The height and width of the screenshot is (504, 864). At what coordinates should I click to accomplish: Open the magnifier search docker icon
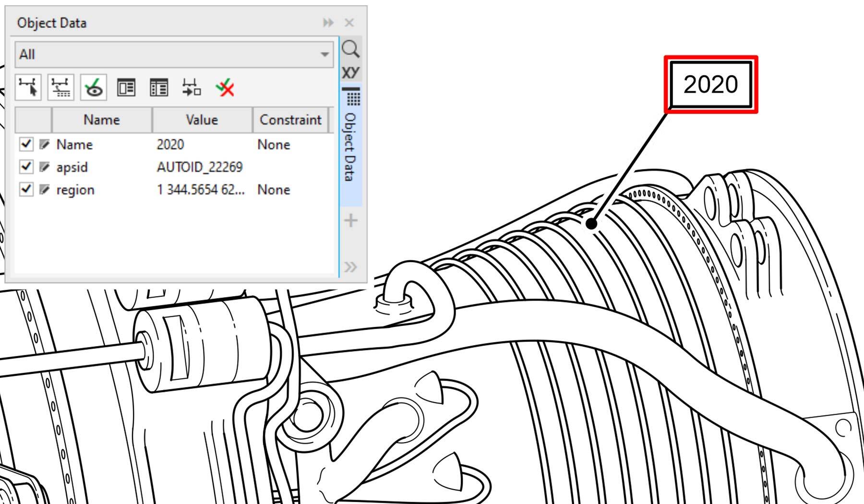click(x=350, y=49)
